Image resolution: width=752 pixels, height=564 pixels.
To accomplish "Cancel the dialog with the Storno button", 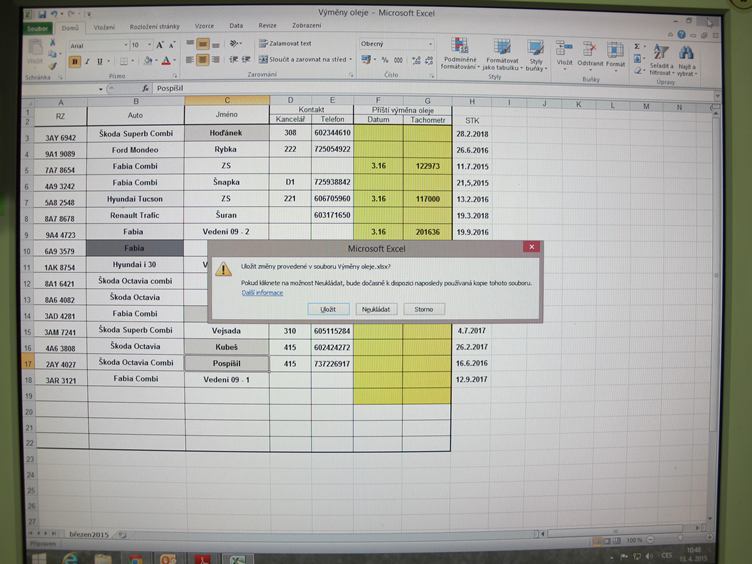I will 424,309.
